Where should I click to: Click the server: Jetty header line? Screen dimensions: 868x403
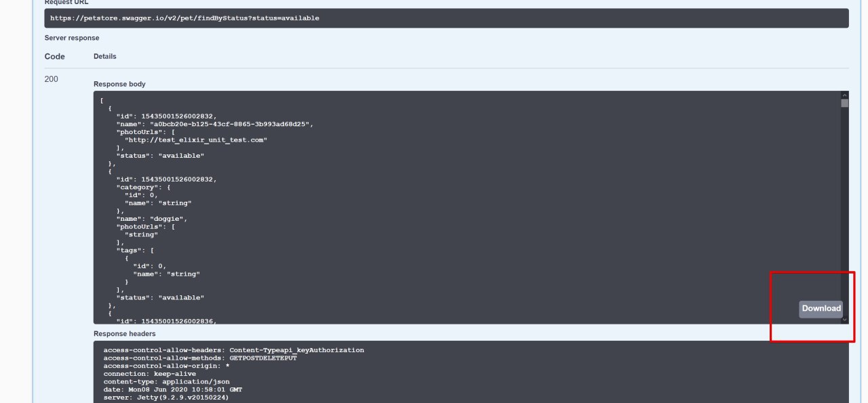point(166,398)
